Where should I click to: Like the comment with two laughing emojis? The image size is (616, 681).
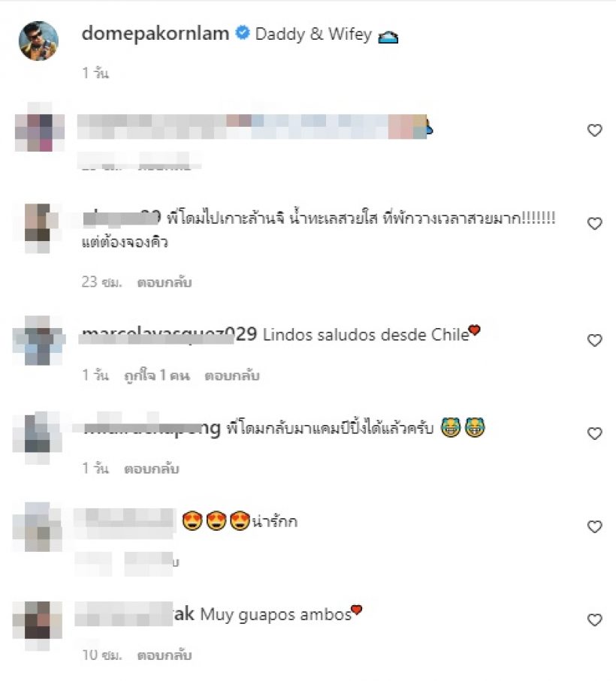[x=594, y=433]
